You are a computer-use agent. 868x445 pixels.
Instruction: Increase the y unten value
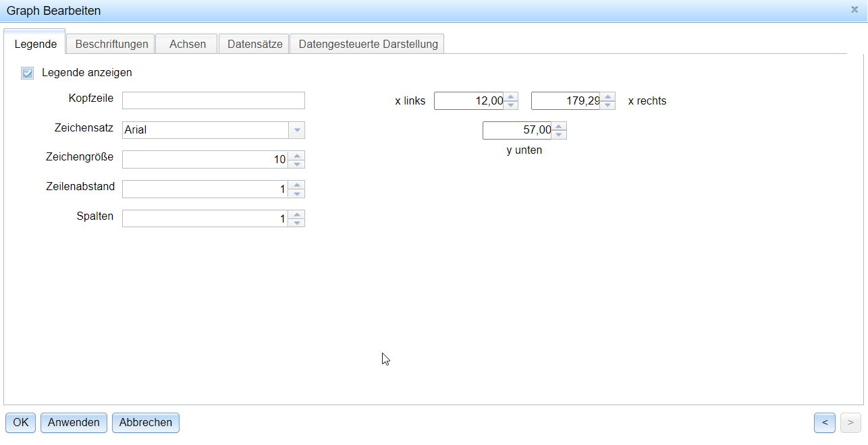click(x=560, y=126)
